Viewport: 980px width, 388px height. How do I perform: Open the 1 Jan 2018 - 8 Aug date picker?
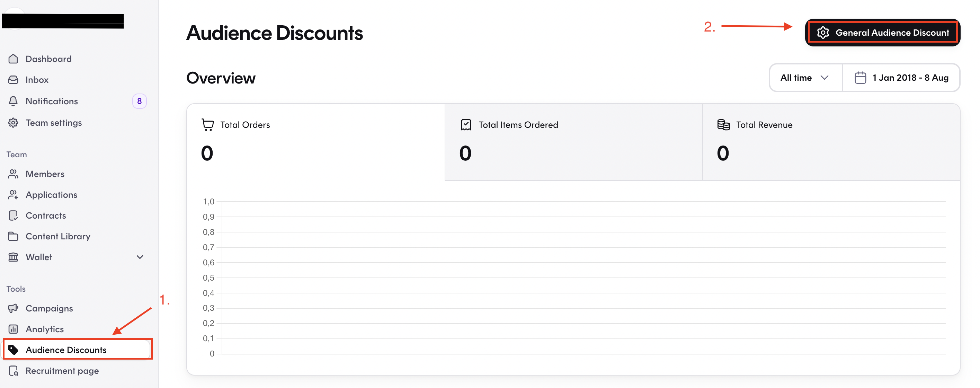coord(901,78)
